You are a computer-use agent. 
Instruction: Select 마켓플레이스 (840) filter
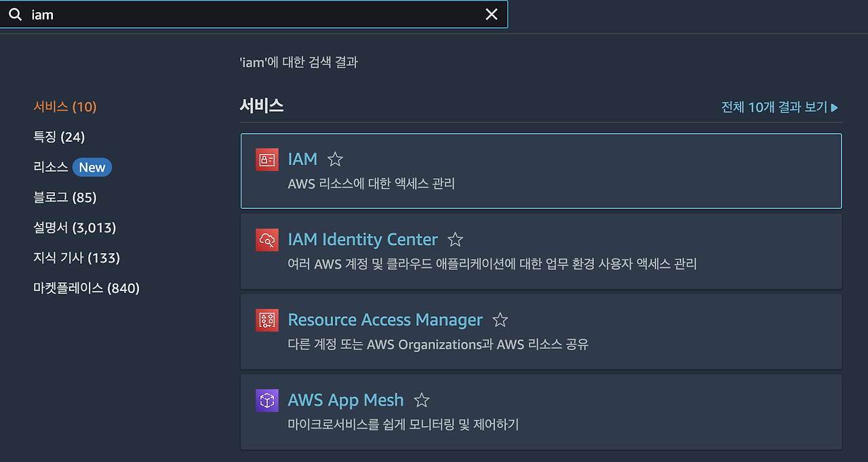(x=86, y=288)
